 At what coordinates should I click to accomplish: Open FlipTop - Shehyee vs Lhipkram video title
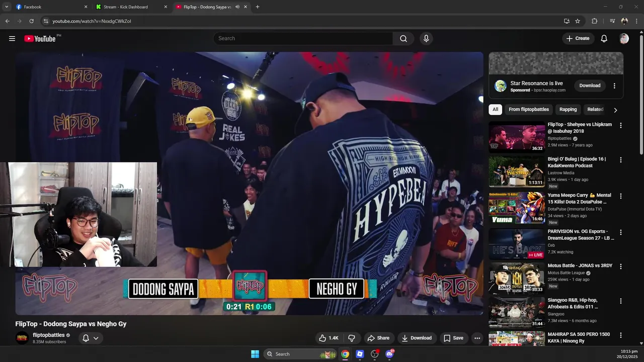[x=580, y=128]
